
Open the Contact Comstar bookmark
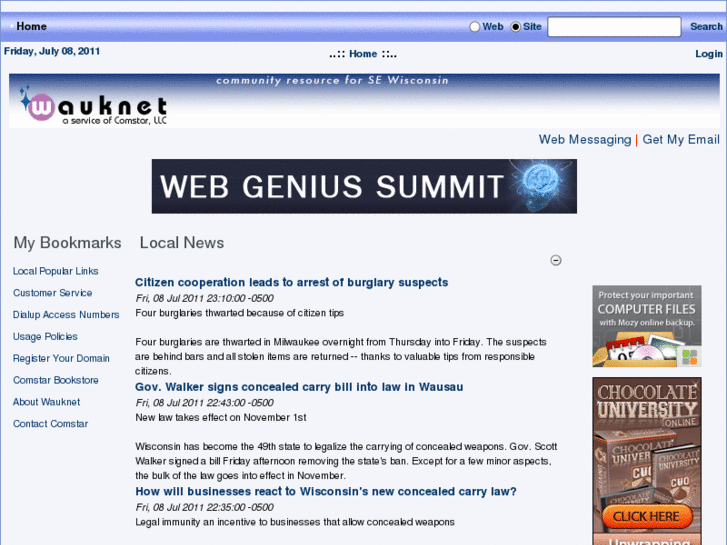(51, 423)
